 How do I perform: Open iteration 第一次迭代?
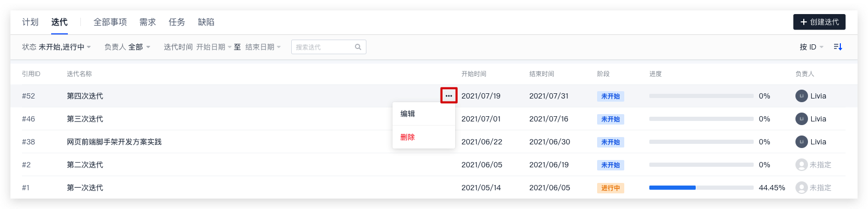click(x=85, y=188)
